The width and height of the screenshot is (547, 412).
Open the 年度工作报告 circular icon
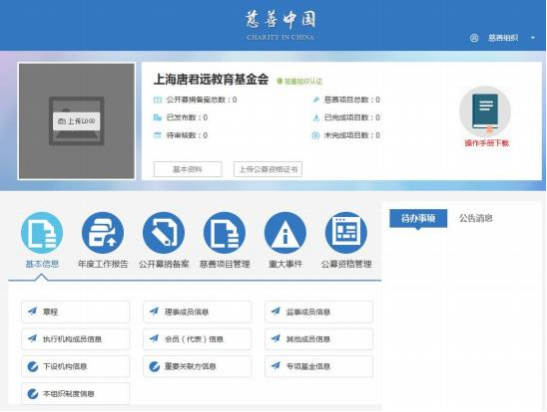click(x=103, y=233)
